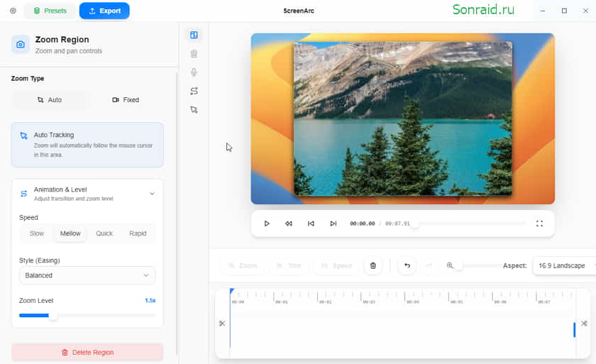
Task: Click the Zoom Region camera icon
Action: point(21,45)
